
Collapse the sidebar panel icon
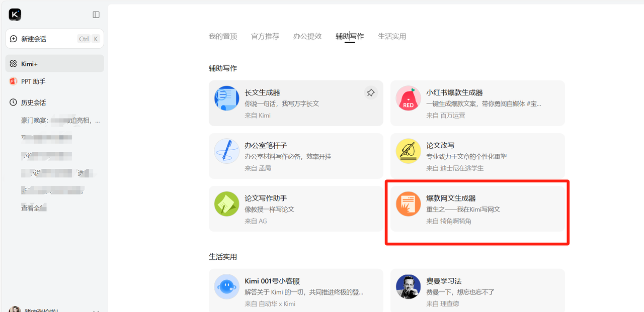coord(96,15)
